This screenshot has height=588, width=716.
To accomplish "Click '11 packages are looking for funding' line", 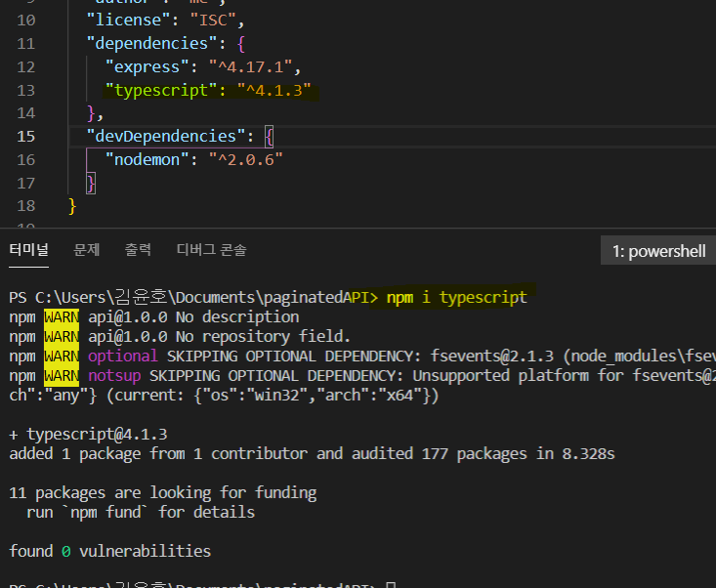I will [162, 493].
